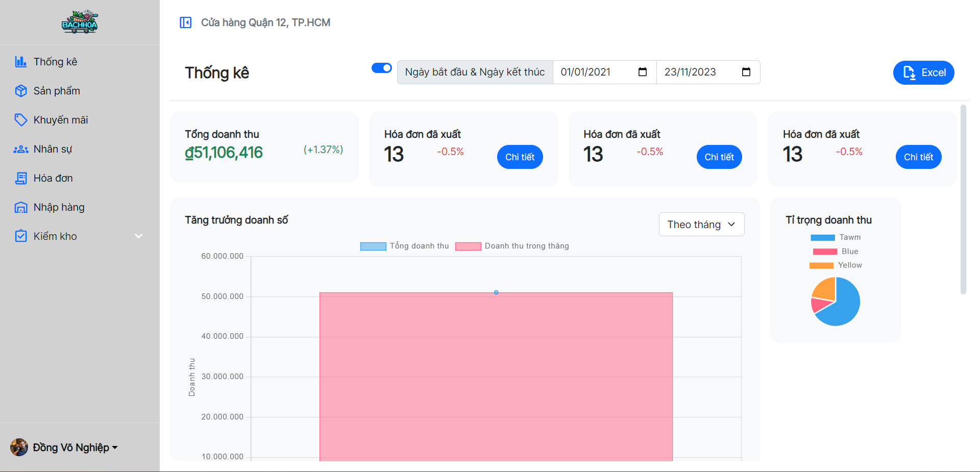Select the Nhân sự people icon

[x=20, y=148]
